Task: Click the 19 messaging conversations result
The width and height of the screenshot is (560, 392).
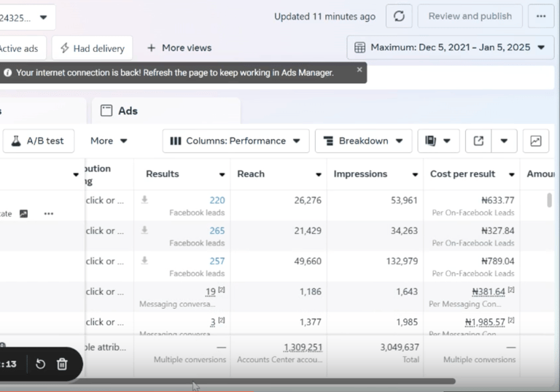Action: point(211,291)
